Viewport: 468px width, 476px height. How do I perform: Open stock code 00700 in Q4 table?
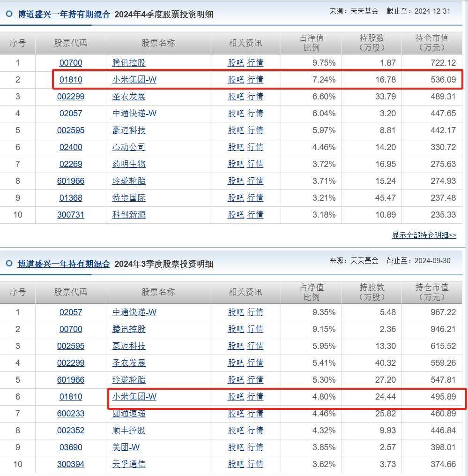(x=71, y=63)
